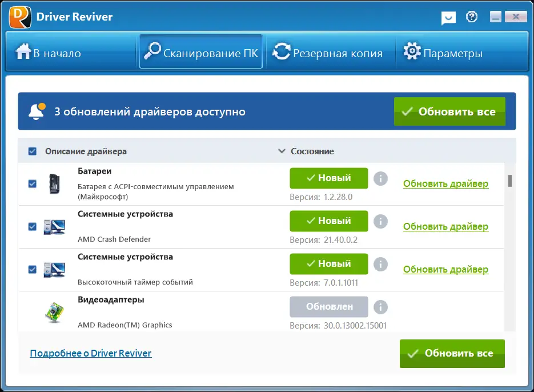
Task: Show info for Батареи driver
Action: point(380,178)
